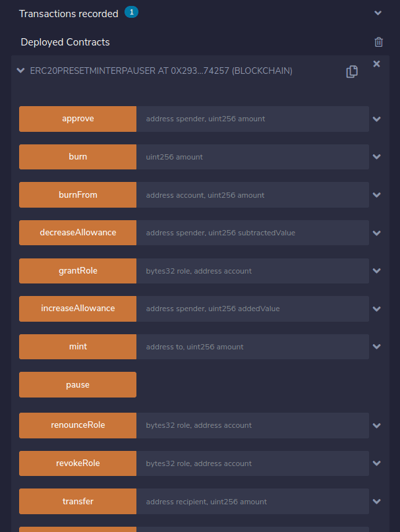Remove the ERC20PresetMinterPauser contract instance

click(x=377, y=64)
